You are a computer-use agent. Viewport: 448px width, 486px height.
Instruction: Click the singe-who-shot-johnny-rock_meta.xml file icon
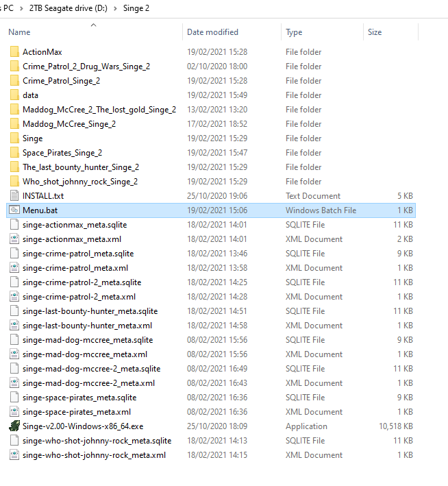coord(14,455)
